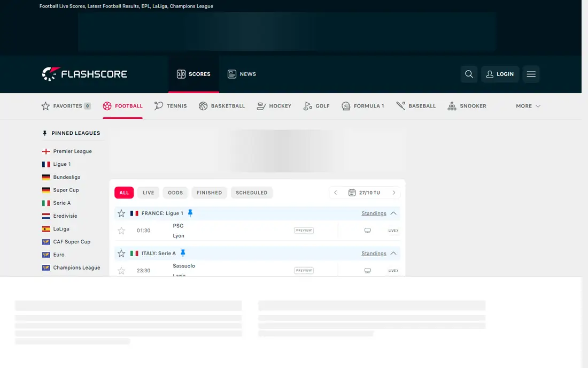Select the SCHEDULED matches filter
The image size is (588, 368).
tap(252, 193)
